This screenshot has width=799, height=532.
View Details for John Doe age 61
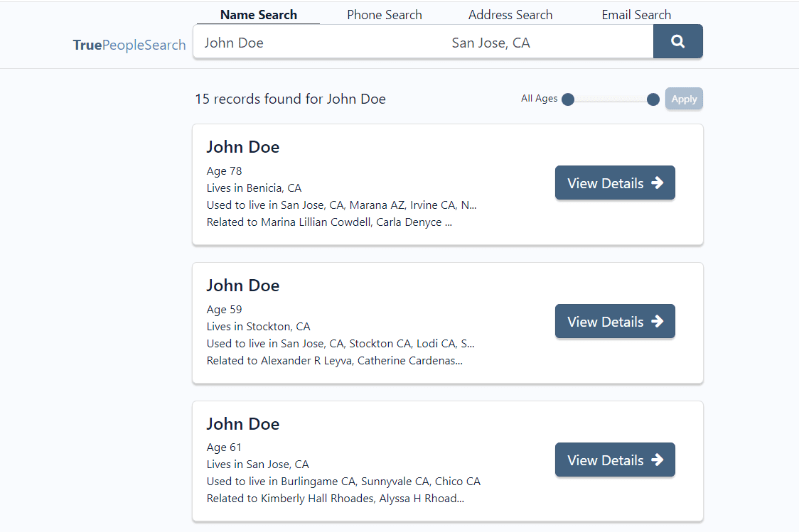click(x=615, y=460)
